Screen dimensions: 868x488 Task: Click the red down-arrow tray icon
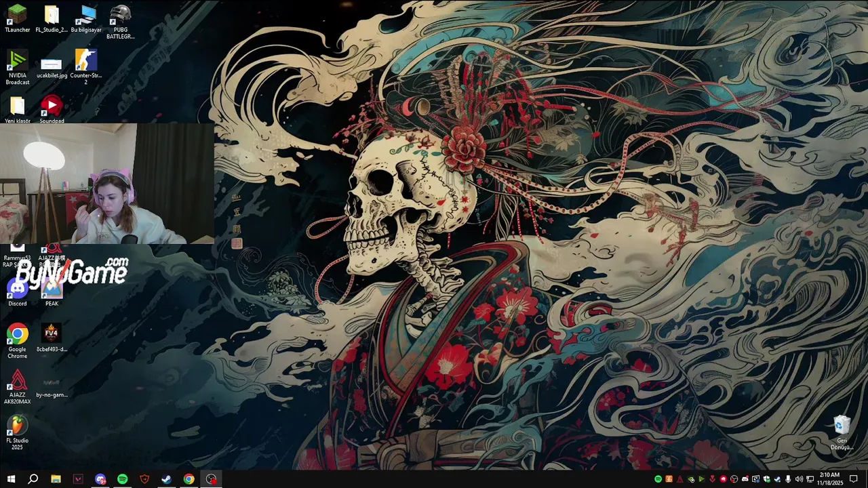click(x=712, y=479)
